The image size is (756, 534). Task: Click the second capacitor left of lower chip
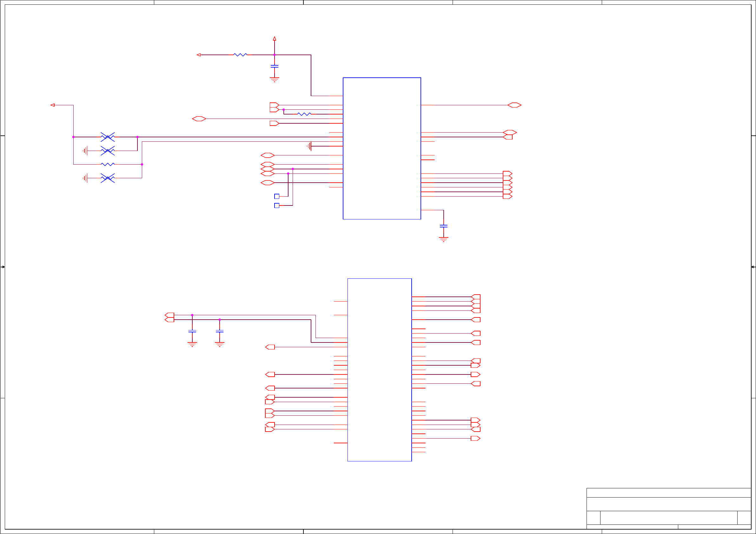(220, 331)
